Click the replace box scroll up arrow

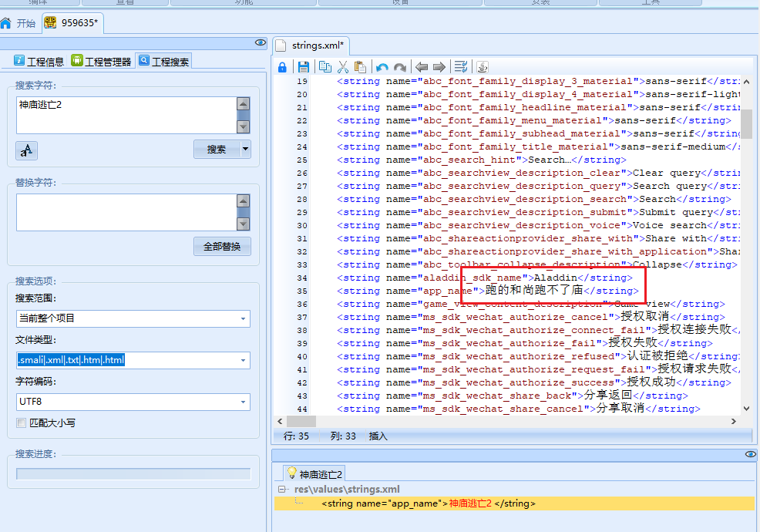tap(243, 200)
